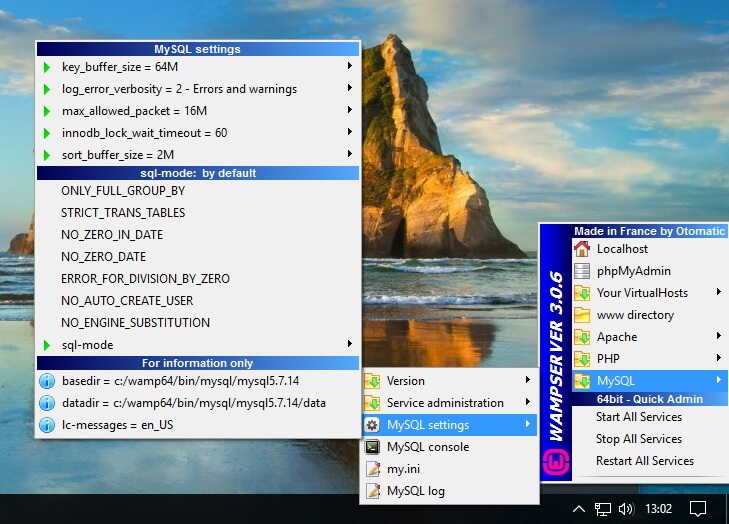Click the basedir information icon
The image size is (729, 524).
point(46,381)
